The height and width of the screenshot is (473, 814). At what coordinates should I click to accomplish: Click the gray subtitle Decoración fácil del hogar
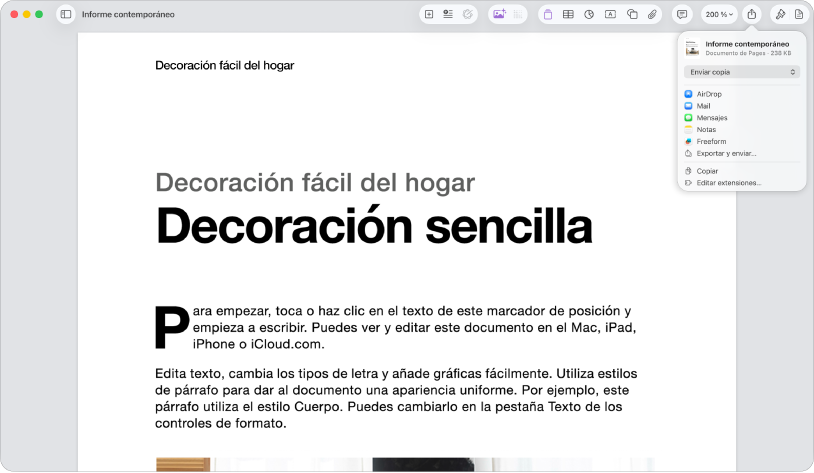(x=315, y=183)
